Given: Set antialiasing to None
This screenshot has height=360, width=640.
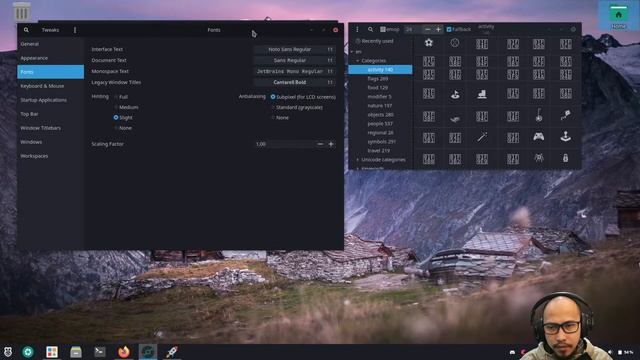Looking at the screenshot, I should [280, 117].
